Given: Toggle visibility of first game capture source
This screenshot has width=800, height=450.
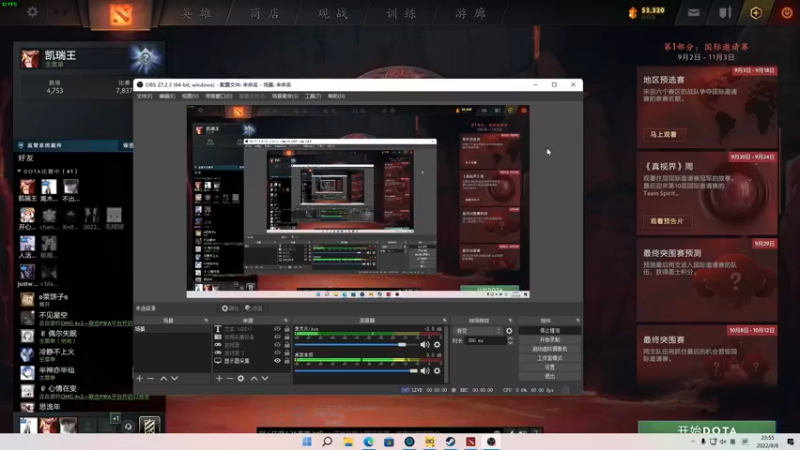Looking at the screenshot, I should pos(277,345).
